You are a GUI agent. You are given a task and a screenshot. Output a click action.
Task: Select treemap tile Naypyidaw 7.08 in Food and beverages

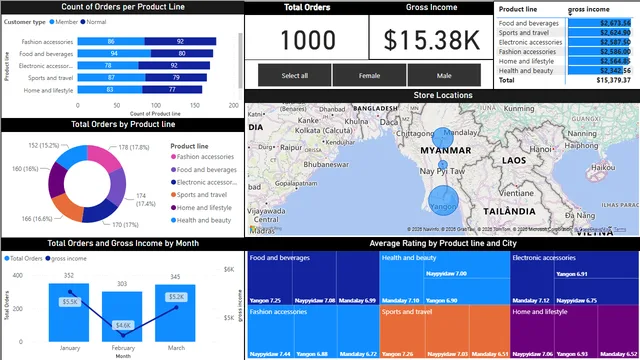(x=314, y=278)
